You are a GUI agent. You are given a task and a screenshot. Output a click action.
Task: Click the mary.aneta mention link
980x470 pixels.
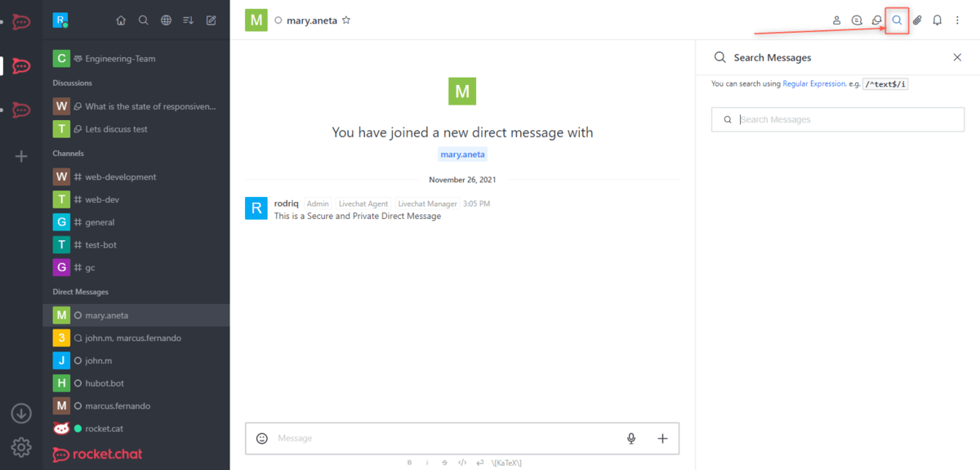[462, 154]
